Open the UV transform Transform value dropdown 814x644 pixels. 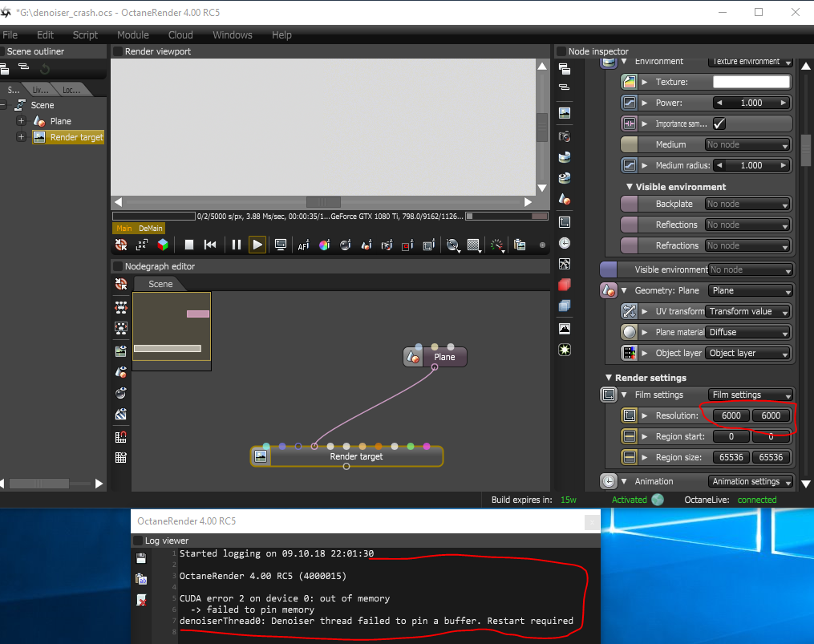click(x=748, y=312)
